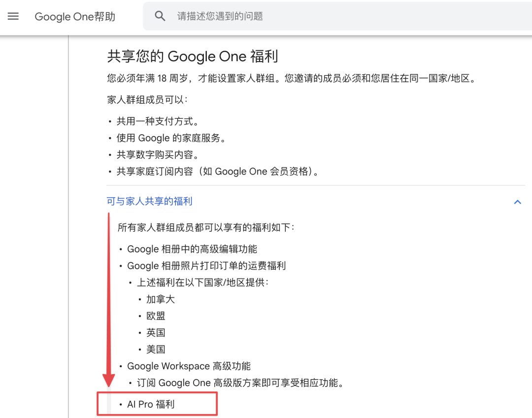The height and width of the screenshot is (418, 532).
Task: Click the Google 相册中的高级编辑功能 item
Action: tap(192, 249)
